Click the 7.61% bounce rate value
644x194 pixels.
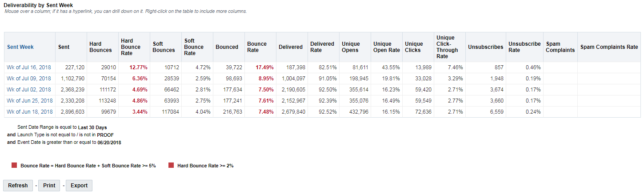[266, 101]
